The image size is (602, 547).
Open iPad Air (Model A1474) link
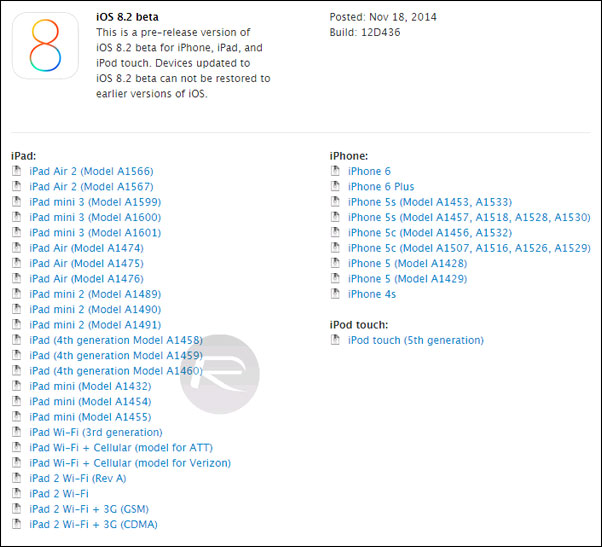86,248
